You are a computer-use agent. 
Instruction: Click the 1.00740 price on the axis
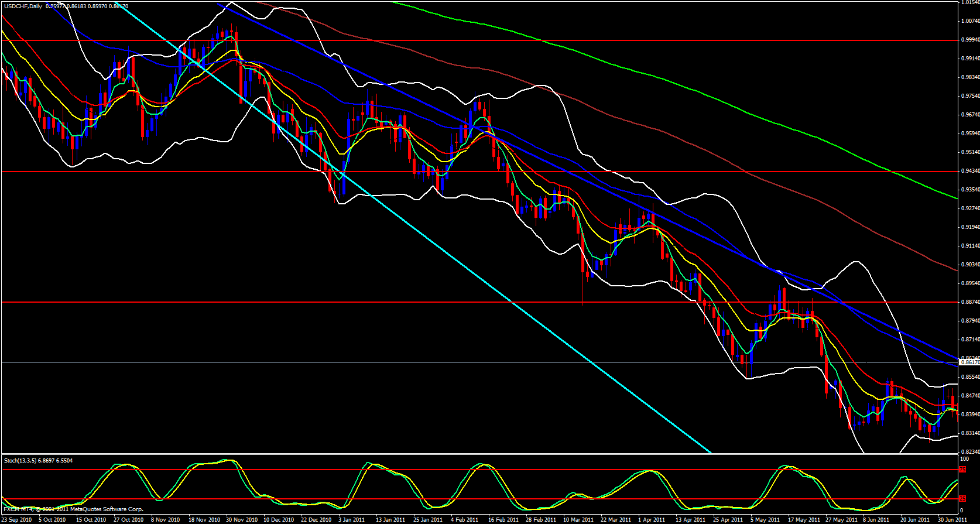pyautogui.click(x=970, y=21)
